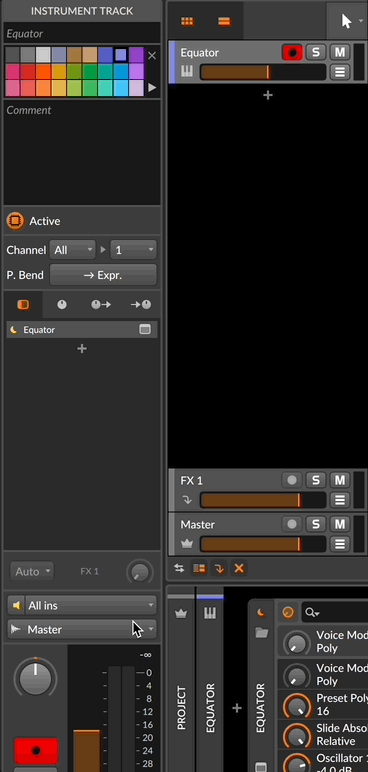Open the parameter search magnifier dropdown
368x772 pixels.
coord(312,612)
